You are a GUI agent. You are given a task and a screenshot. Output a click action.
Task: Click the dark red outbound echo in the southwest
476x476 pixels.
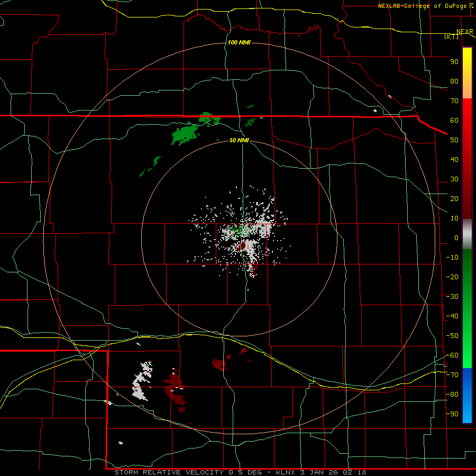coord(175,390)
